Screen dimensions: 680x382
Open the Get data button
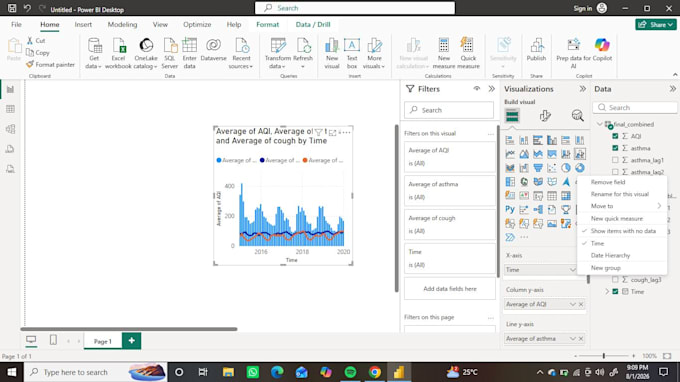tap(94, 53)
